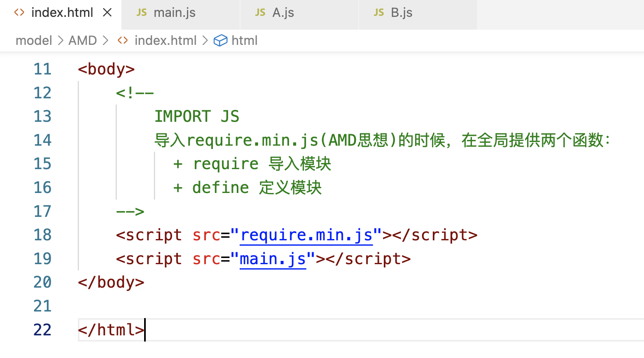This screenshot has height=358, width=644.
Task: Follow the require.min.js script link
Action: [306, 235]
